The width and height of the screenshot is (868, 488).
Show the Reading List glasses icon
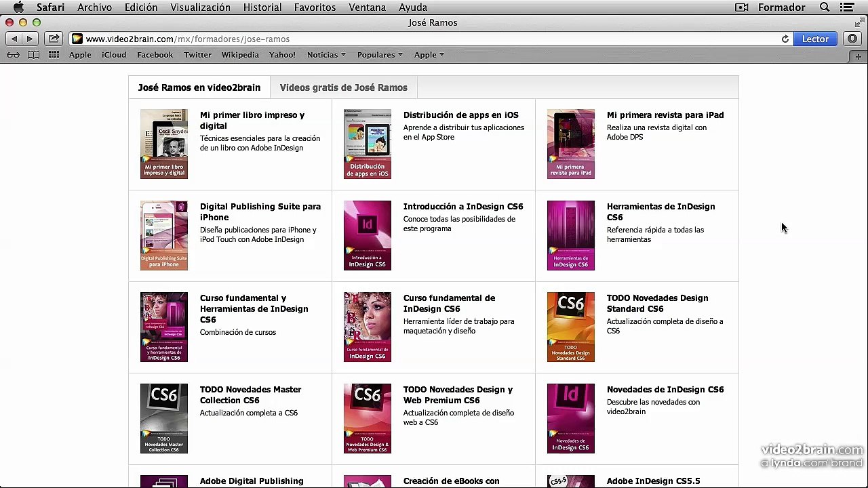[13, 55]
